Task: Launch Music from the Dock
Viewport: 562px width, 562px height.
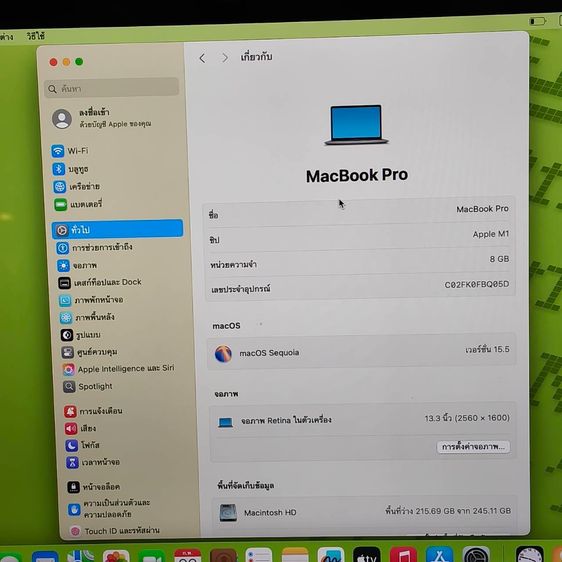Action: 403,555
